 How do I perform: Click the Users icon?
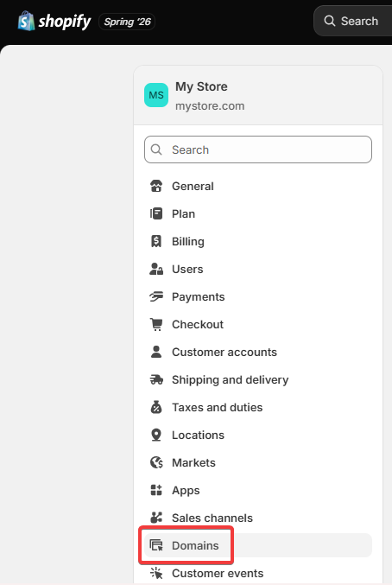pos(156,269)
